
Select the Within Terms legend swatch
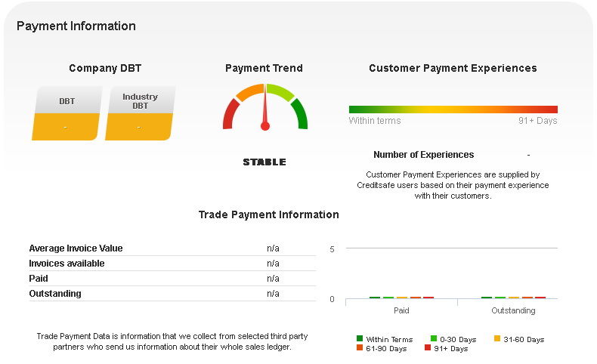click(x=360, y=339)
